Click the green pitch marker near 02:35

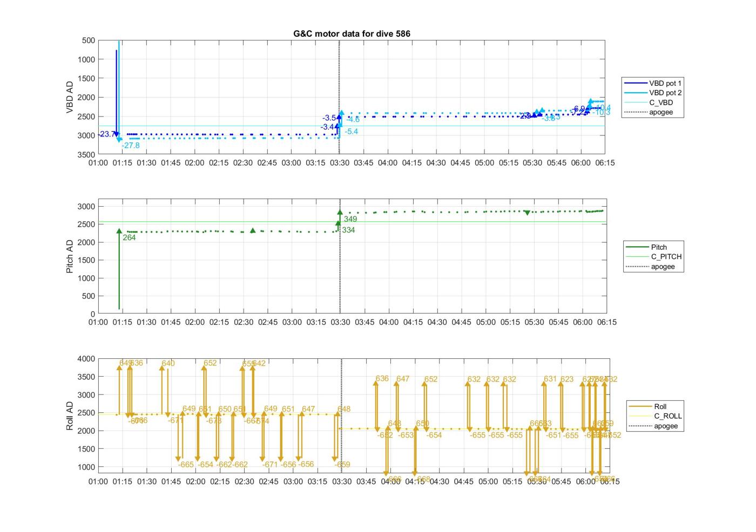tap(253, 231)
